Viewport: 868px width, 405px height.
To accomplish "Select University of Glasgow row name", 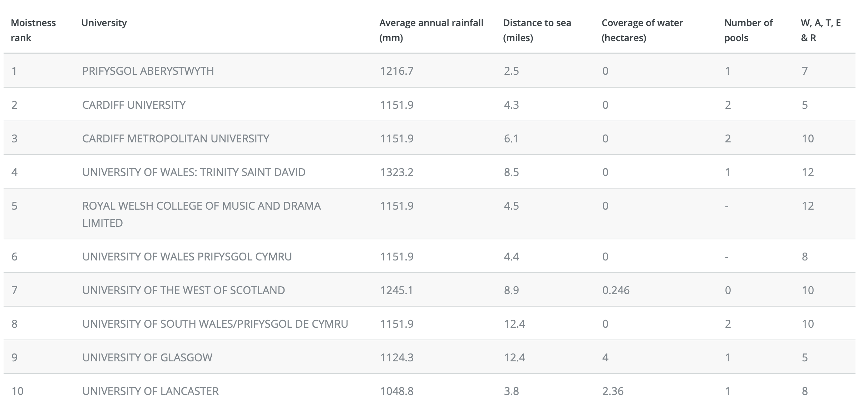I will coord(147,357).
